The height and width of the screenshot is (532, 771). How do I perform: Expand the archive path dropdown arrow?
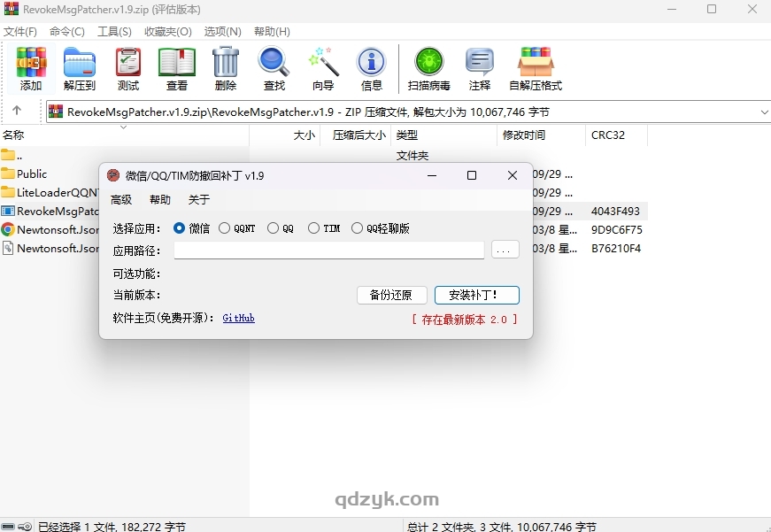pyautogui.click(x=763, y=112)
